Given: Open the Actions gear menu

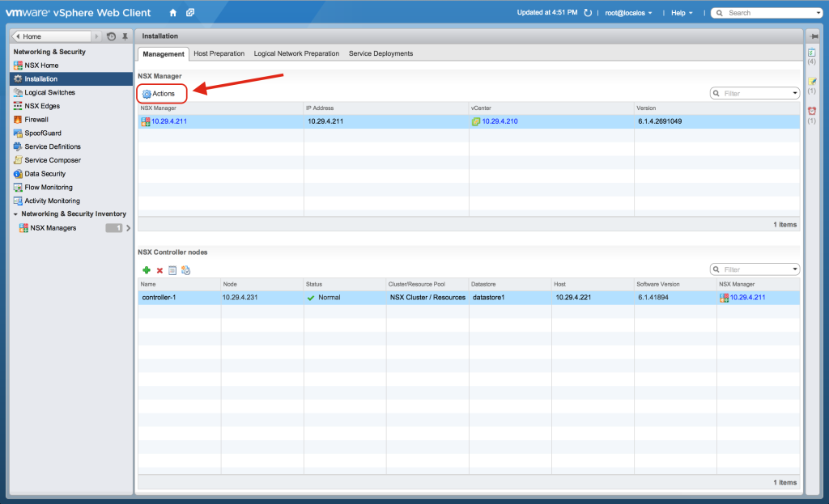Looking at the screenshot, I should [159, 94].
